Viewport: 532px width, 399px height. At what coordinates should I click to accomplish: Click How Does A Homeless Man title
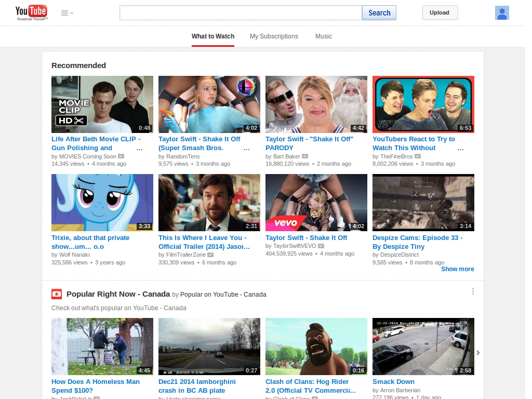pos(96,386)
